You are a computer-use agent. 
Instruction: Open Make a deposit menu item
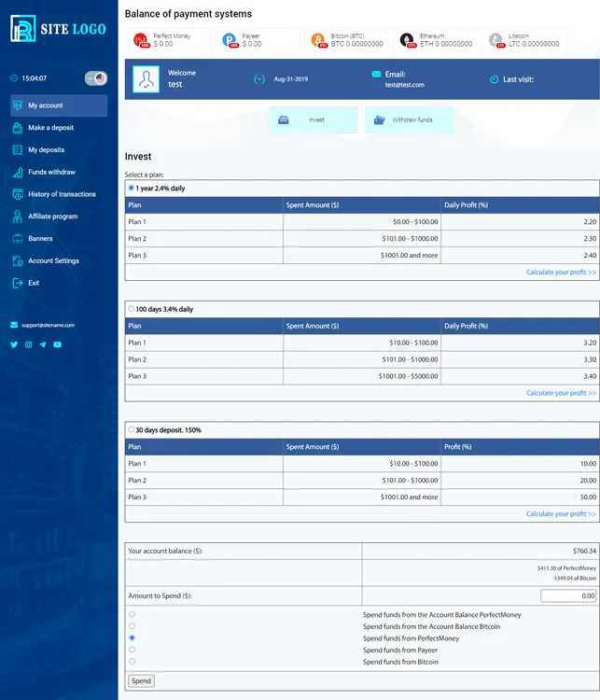(x=59, y=128)
